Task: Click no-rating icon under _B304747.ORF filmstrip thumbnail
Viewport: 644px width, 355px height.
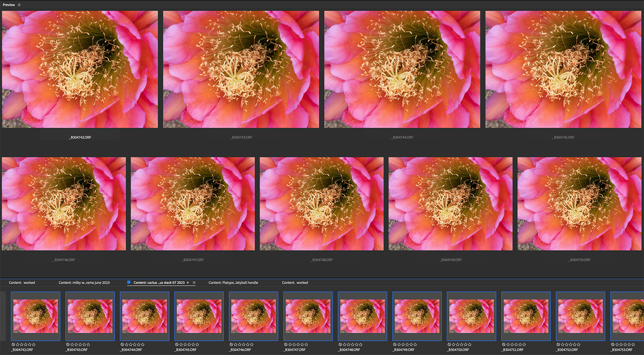Action: [x=286, y=345]
